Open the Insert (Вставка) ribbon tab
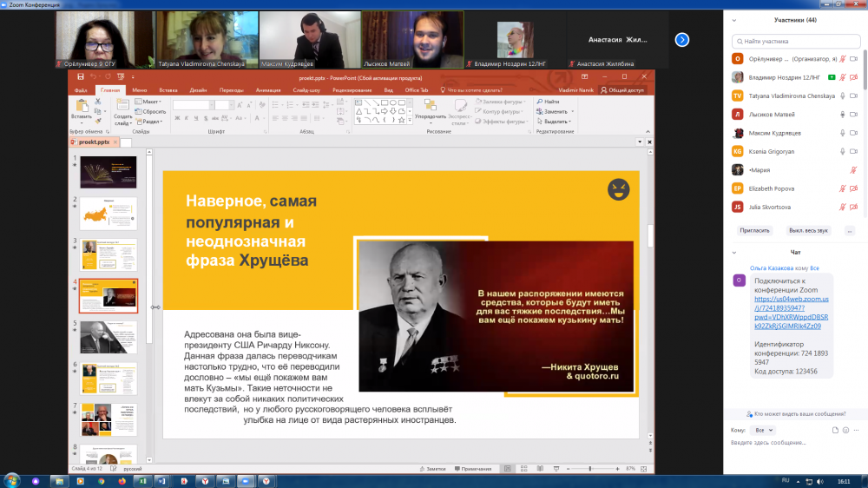 click(168, 89)
